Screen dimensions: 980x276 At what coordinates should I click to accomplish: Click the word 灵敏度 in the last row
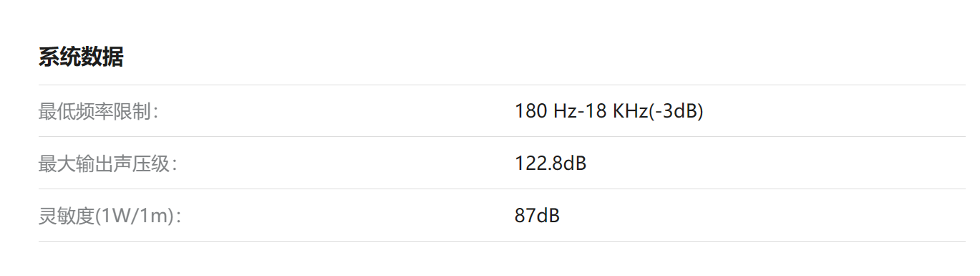click(67, 216)
